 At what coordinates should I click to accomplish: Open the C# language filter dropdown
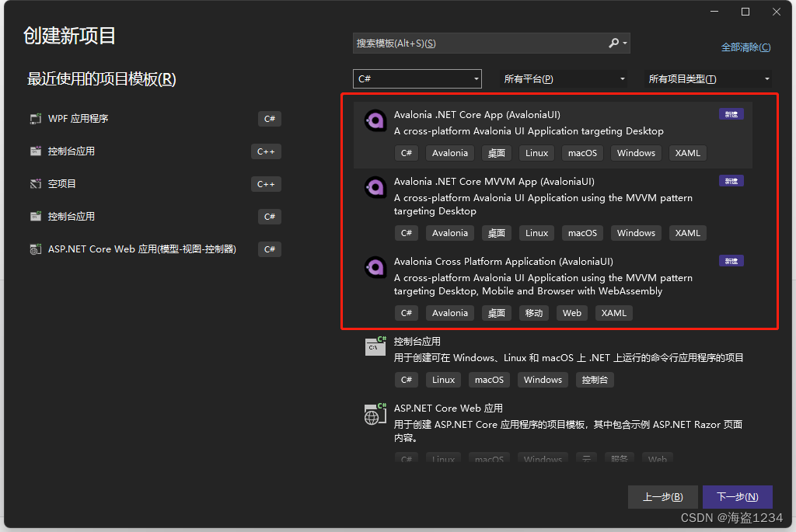[417, 78]
